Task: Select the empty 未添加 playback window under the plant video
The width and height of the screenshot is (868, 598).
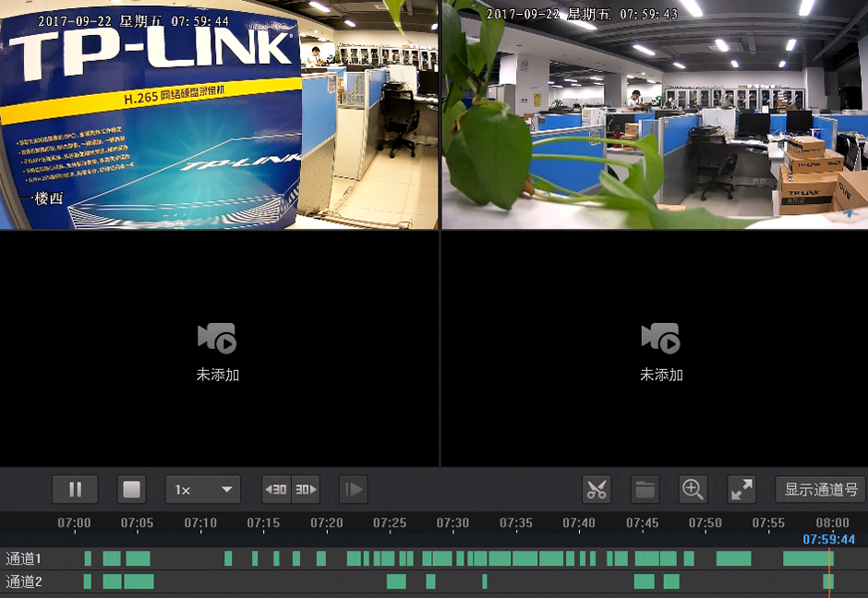Action: tap(655, 349)
